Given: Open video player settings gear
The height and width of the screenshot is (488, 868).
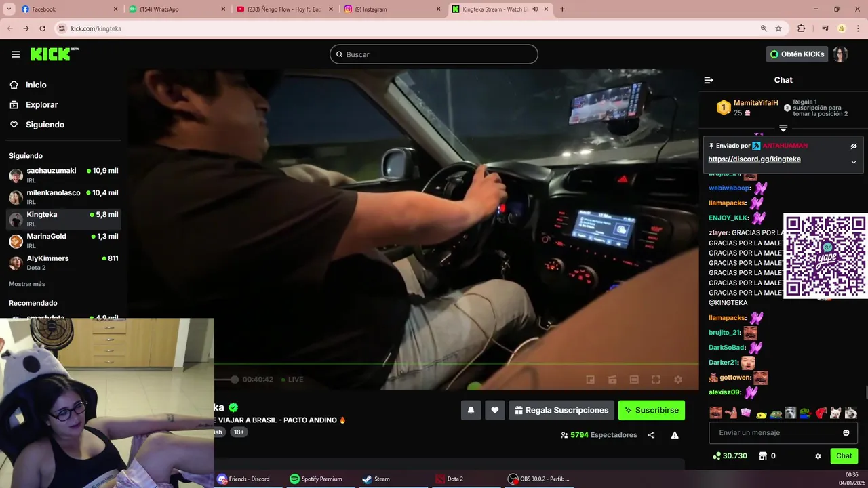Looking at the screenshot, I should click(x=677, y=380).
